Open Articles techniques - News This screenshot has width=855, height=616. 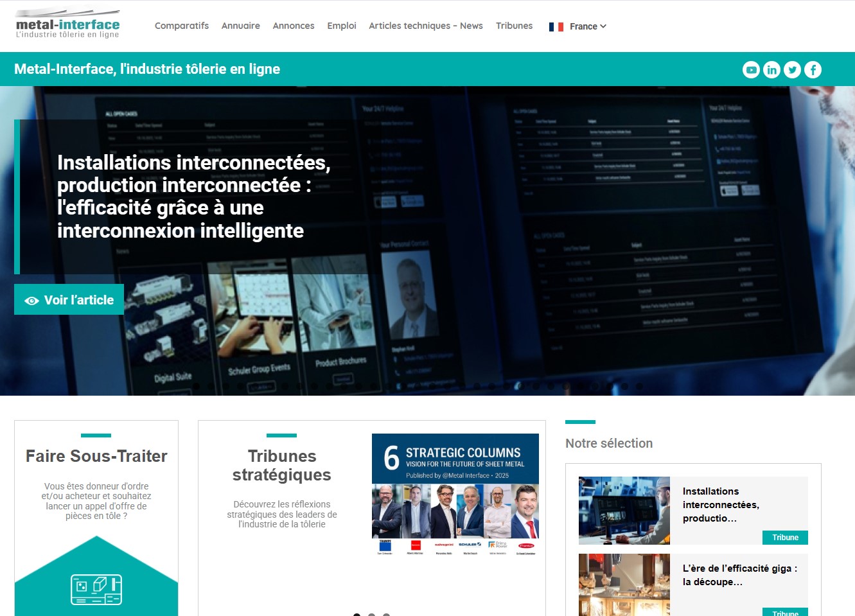426,26
